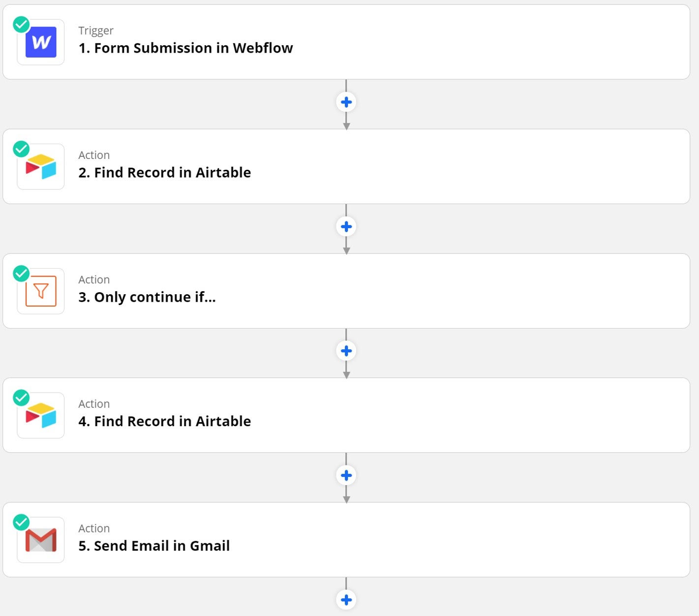Click the green checkmark on the Webflow trigger
Screen dimensions: 699x616
(21, 24)
